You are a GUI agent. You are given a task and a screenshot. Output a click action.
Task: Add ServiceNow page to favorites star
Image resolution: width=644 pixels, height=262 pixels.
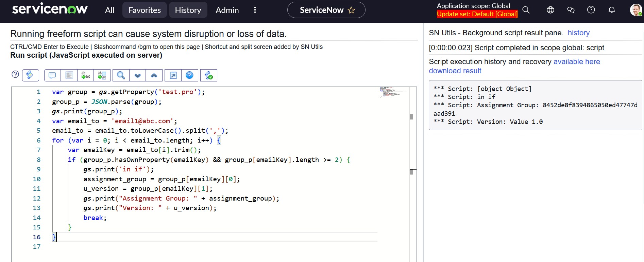pos(351,10)
